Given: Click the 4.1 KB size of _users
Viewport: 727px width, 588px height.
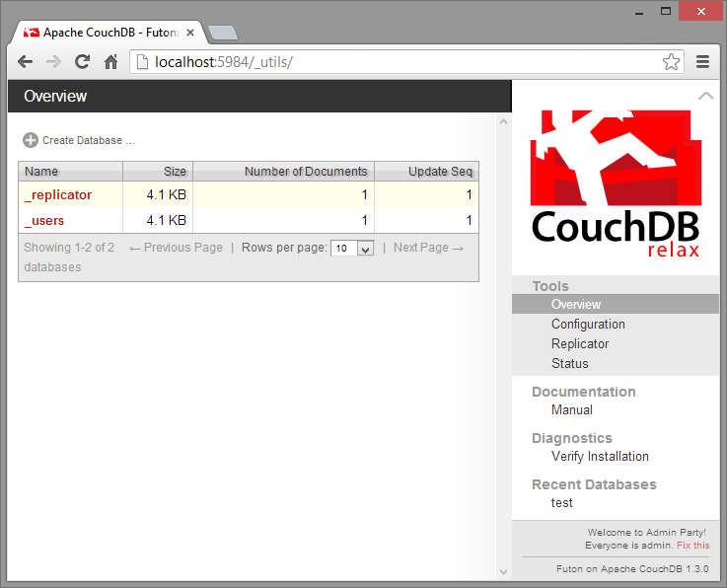Looking at the screenshot, I should (166, 220).
